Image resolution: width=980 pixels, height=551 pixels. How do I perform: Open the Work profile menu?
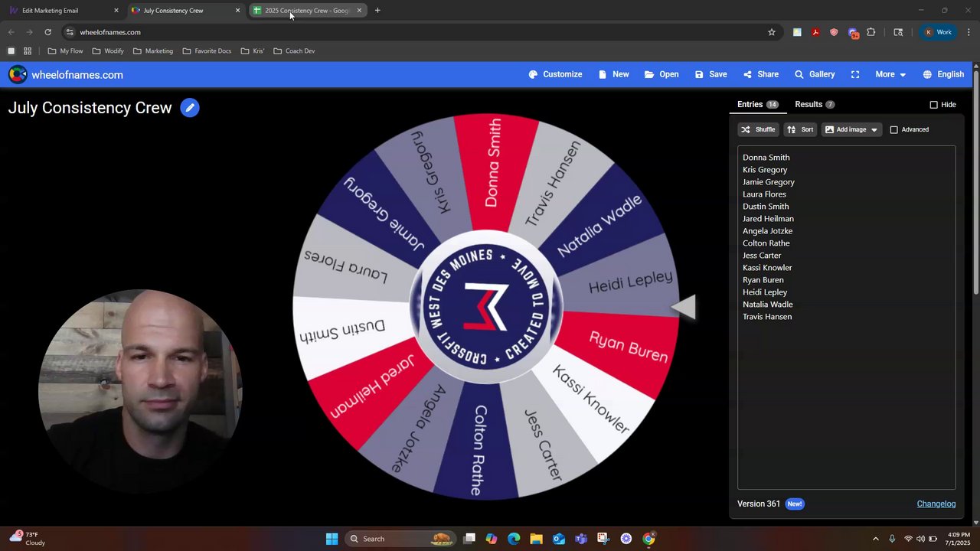click(939, 32)
